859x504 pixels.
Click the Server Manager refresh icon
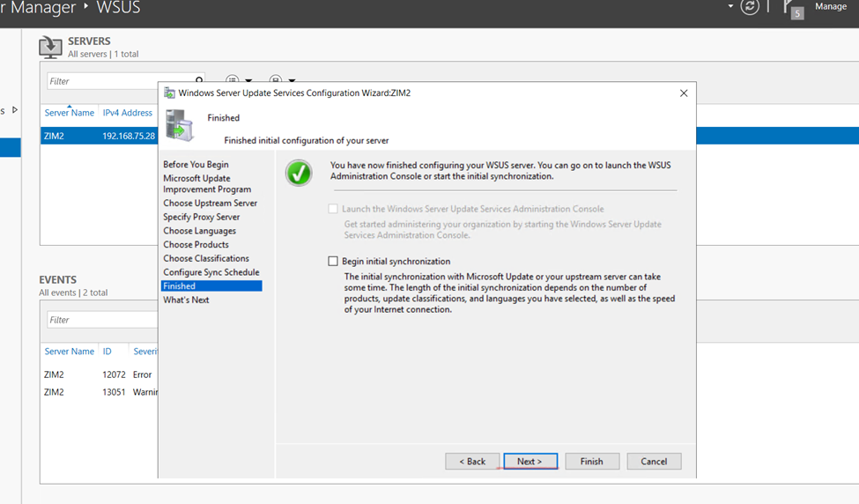coord(751,7)
